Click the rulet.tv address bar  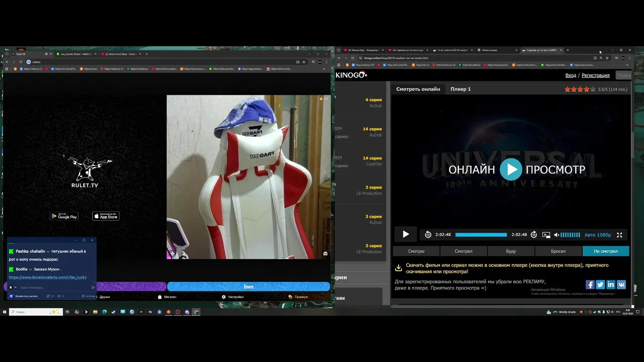tap(166, 62)
